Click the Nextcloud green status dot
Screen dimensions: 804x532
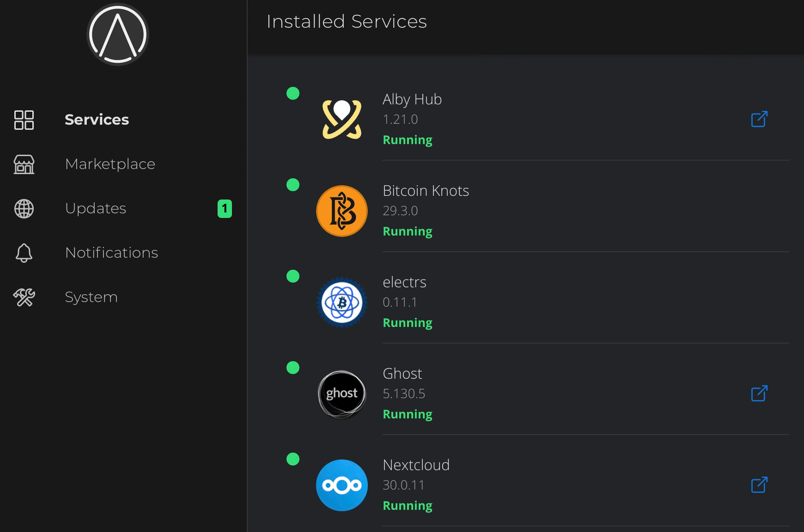coord(293,459)
